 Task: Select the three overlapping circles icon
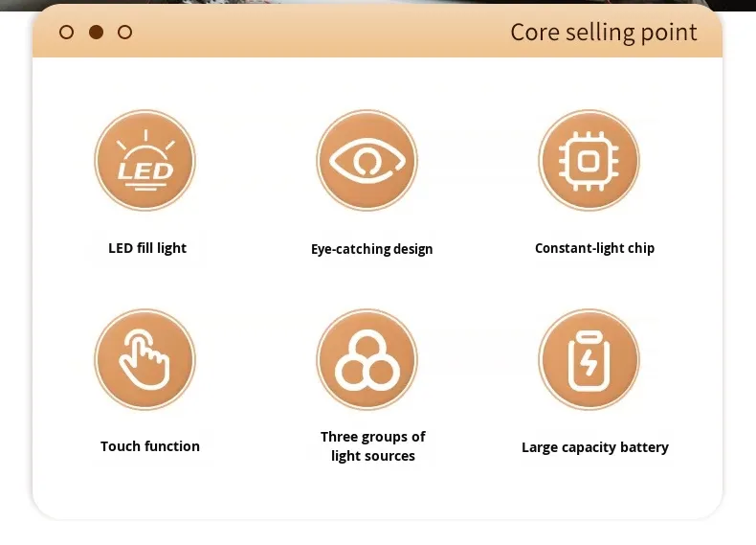click(x=367, y=359)
